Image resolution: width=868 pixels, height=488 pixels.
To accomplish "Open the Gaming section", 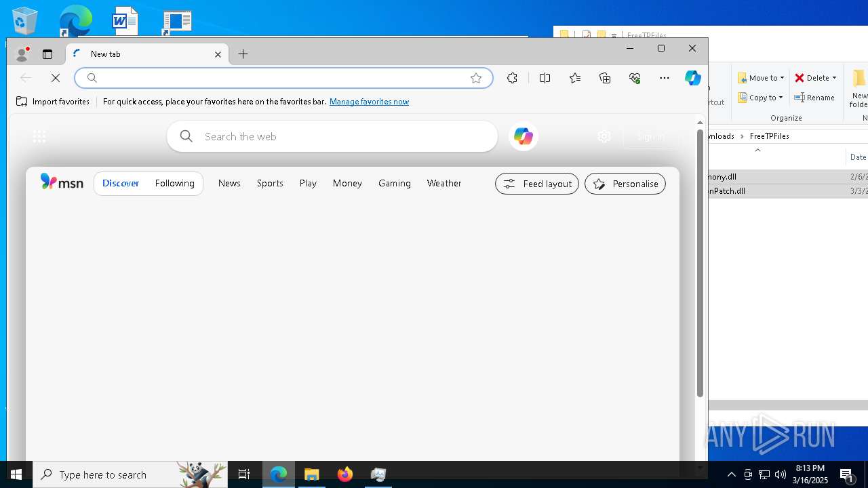I will [395, 183].
